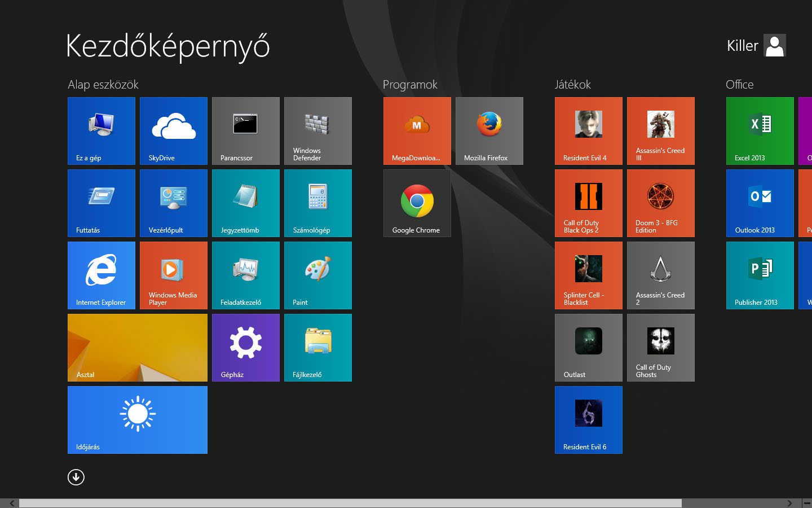
Task: Show all apps with down arrow button
Action: pyautogui.click(x=76, y=478)
